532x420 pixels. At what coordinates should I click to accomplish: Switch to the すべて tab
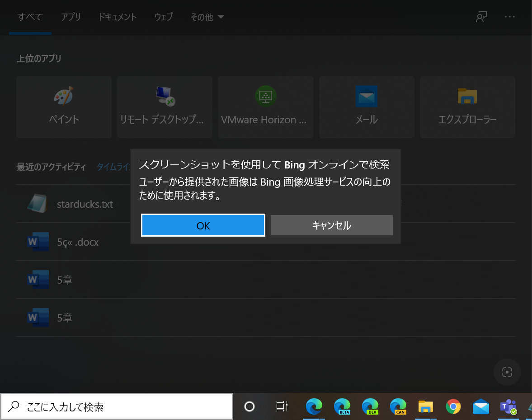(x=30, y=17)
